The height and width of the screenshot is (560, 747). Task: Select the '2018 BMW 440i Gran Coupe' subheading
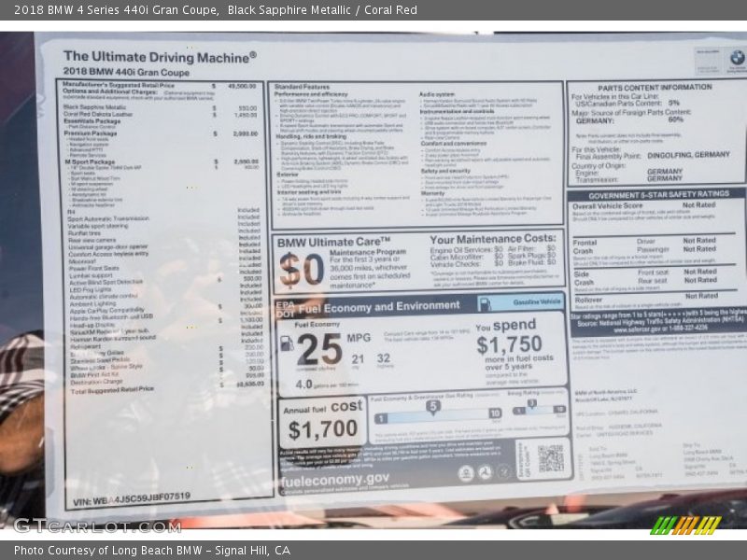pyautogui.click(x=126, y=72)
